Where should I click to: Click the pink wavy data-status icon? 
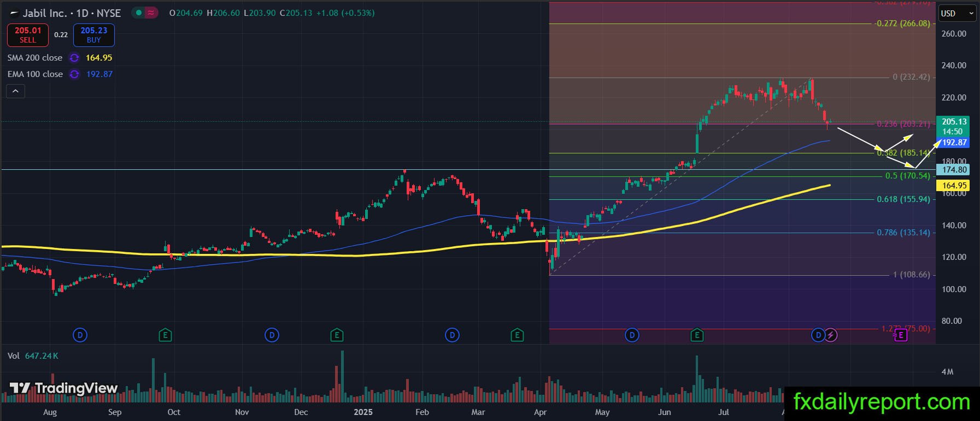[x=151, y=13]
